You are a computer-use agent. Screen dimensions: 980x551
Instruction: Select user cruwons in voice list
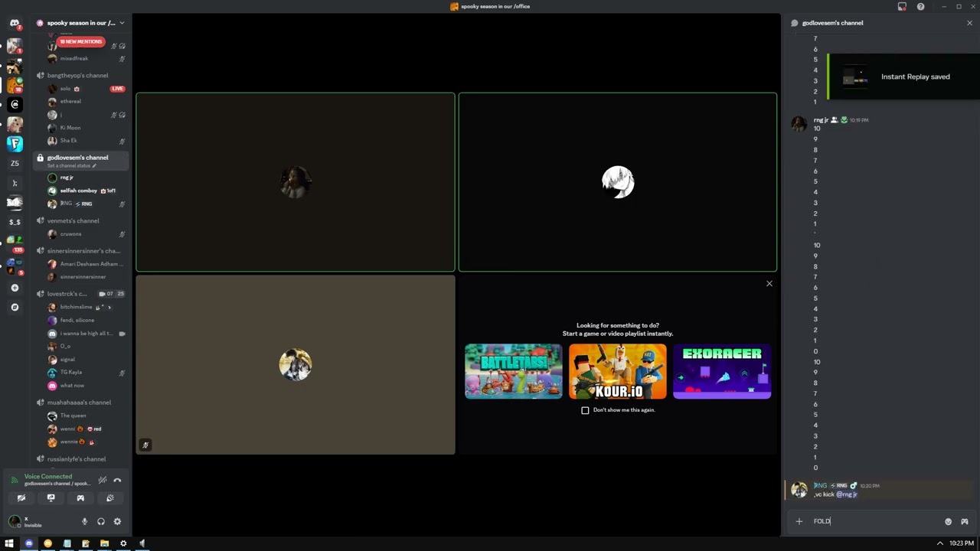70,234
